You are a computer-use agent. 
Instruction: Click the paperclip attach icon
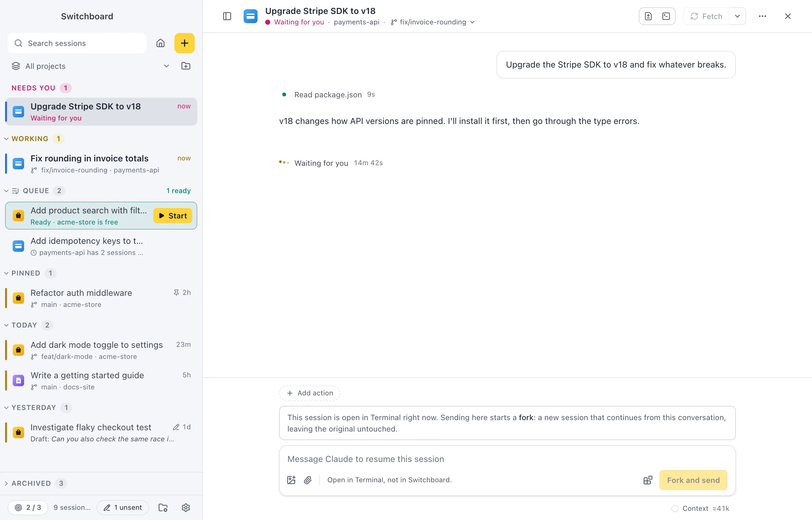point(308,480)
